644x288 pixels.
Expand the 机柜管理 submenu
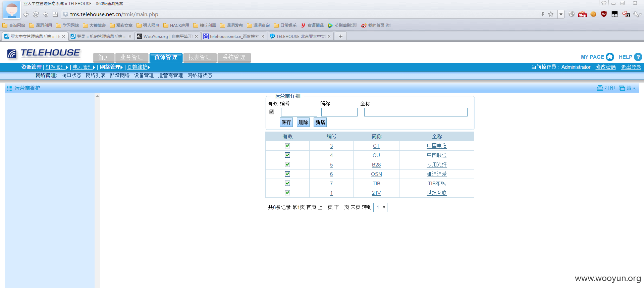click(x=57, y=67)
